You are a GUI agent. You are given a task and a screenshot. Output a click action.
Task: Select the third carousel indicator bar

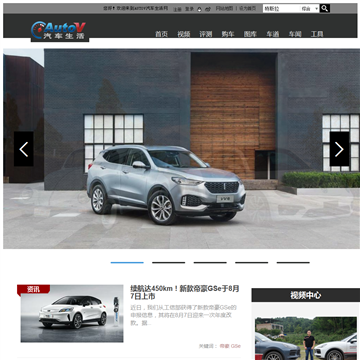coord(210,263)
